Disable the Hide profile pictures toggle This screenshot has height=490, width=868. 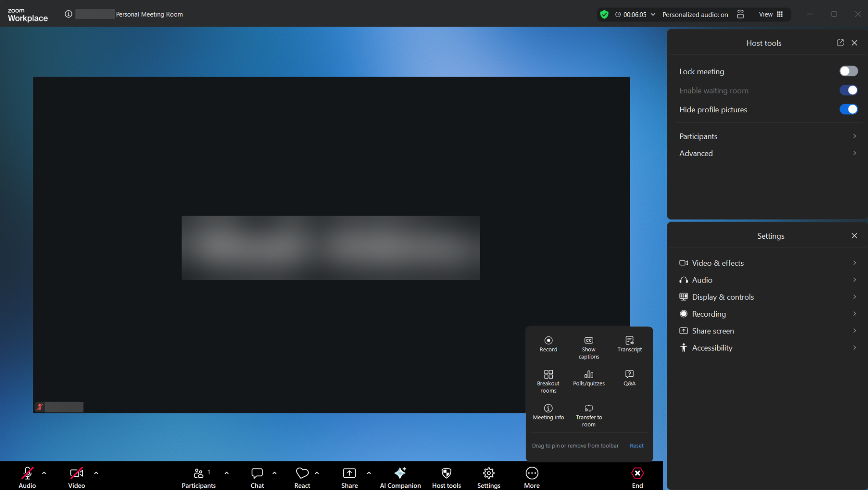[848, 109]
